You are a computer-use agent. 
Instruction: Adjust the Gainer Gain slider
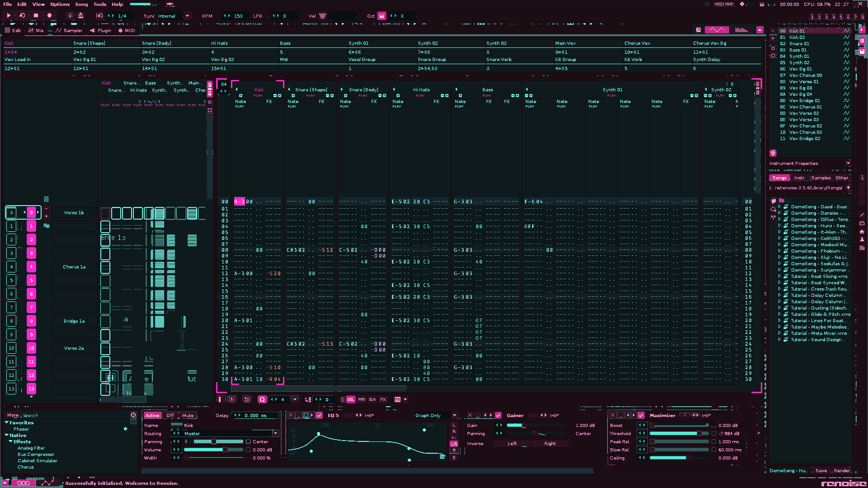[x=536, y=425]
